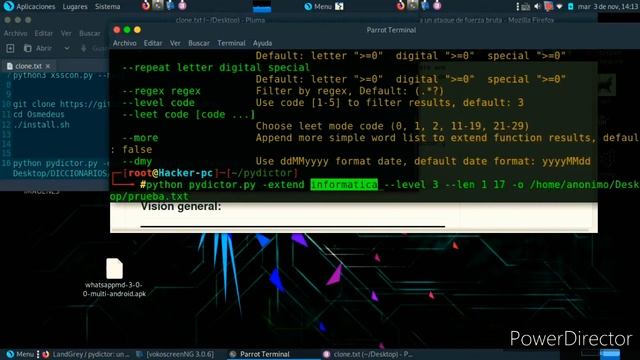Viewport: 640px width, 360px height.
Task: Close the clone.txt tab with its x
Action: [48, 66]
